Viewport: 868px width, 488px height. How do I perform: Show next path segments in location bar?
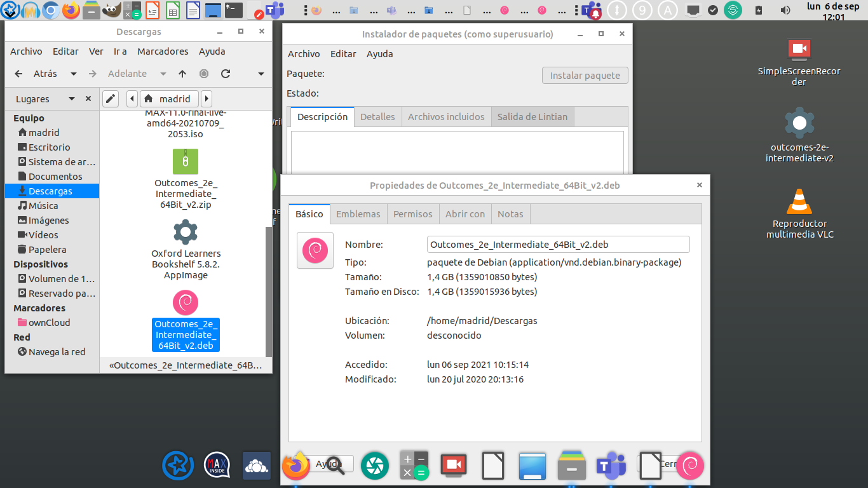206,99
